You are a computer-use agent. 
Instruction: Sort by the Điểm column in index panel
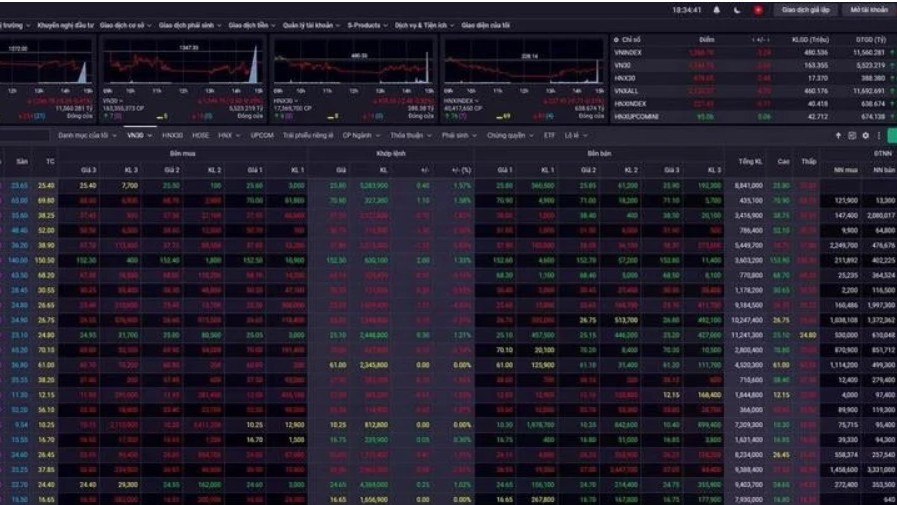pyautogui.click(x=707, y=40)
